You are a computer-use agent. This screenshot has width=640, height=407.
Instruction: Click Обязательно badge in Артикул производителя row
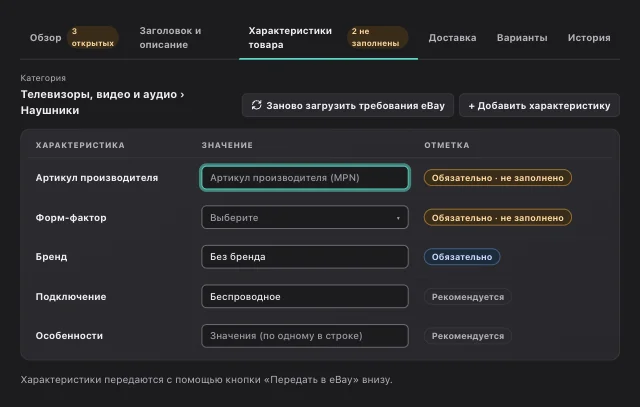coord(498,178)
